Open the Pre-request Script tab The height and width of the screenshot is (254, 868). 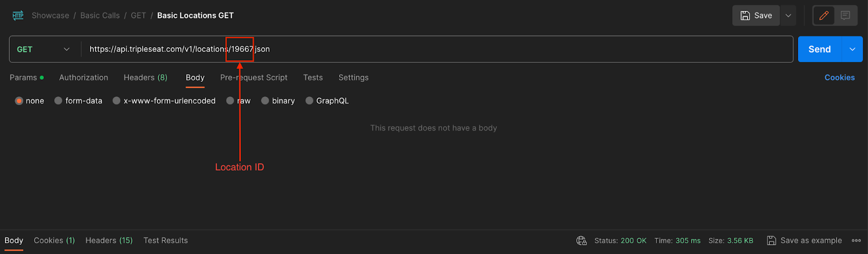(x=254, y=77)
